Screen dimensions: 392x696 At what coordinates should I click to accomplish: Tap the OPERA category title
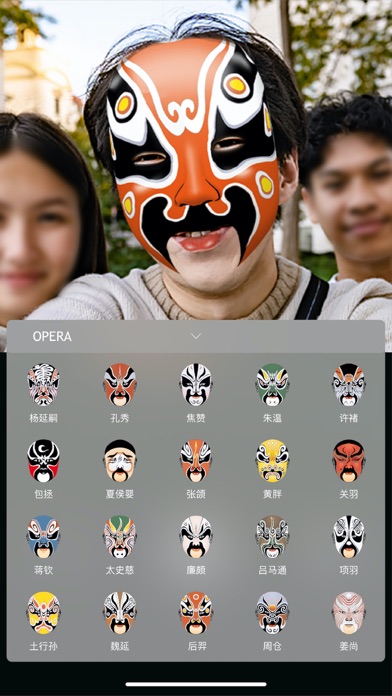click(52, 336)
